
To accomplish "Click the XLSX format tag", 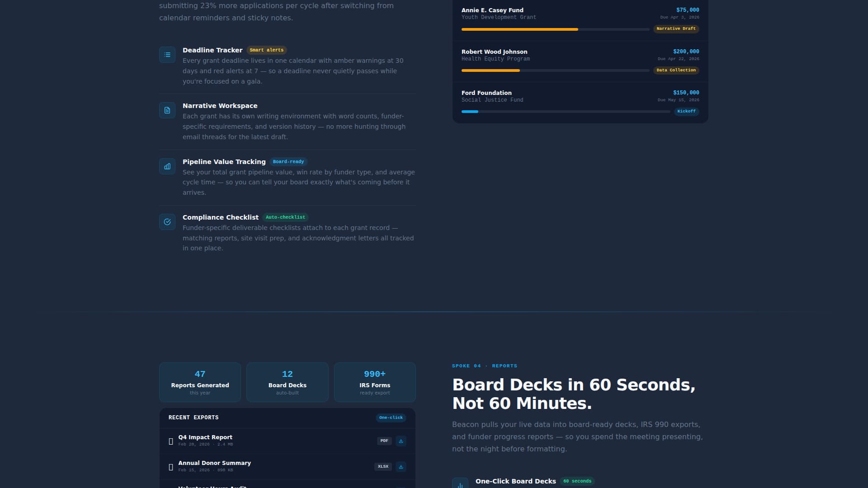I will coord(383,467).
